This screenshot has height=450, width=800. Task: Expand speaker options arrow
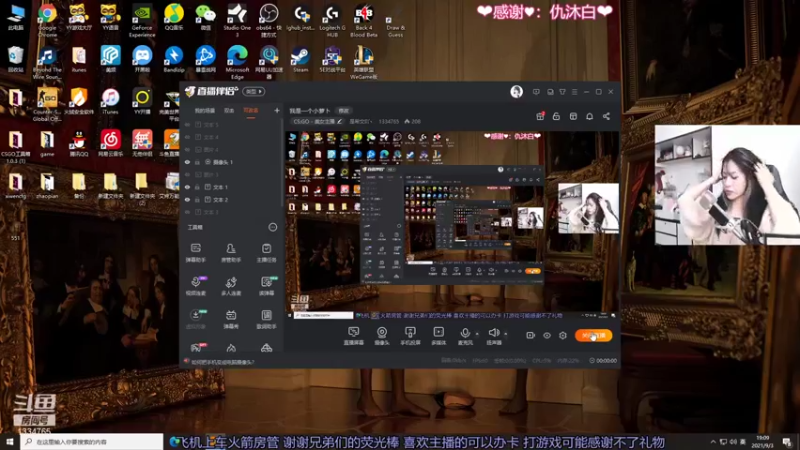click(x=506, y=334)
